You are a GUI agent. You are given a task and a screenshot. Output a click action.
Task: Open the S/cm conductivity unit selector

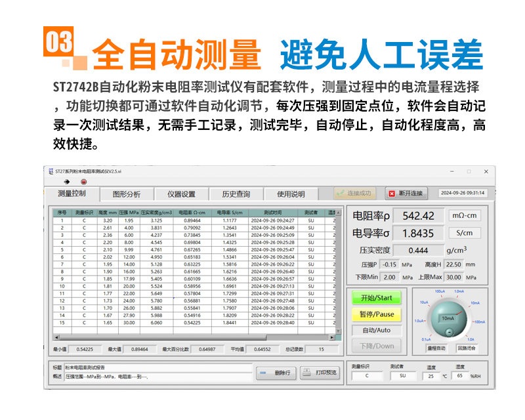[465, 232]
